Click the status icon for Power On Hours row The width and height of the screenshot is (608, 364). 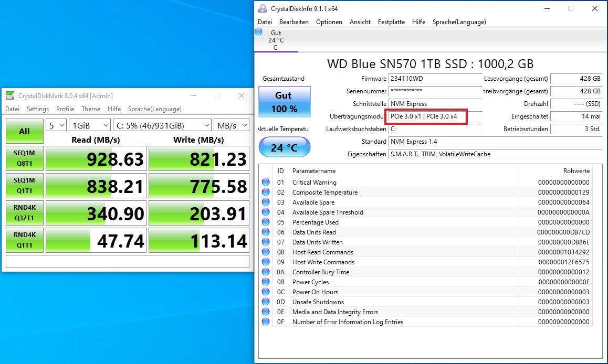pos(266,292)
